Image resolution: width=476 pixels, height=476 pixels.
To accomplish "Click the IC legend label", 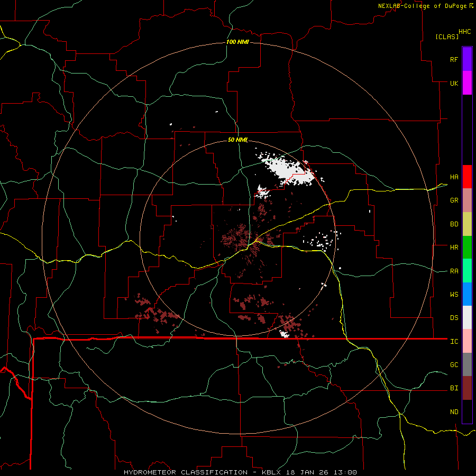I will [454, 342].
